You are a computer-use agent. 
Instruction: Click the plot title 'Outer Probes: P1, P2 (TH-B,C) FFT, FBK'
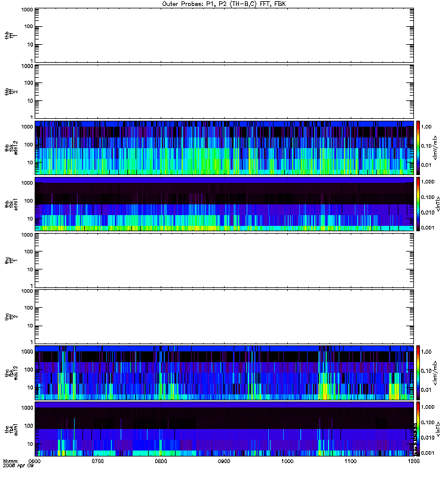pos(224,4)
